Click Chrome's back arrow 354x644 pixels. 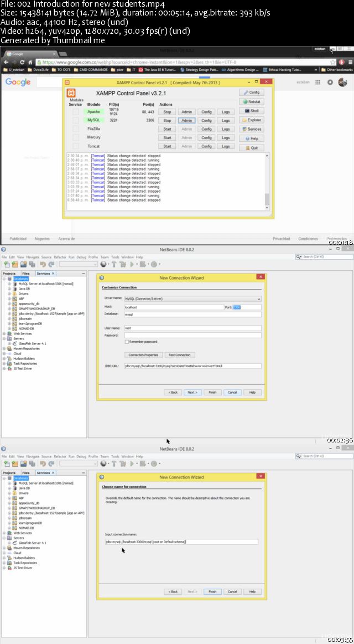click(6, 62)
